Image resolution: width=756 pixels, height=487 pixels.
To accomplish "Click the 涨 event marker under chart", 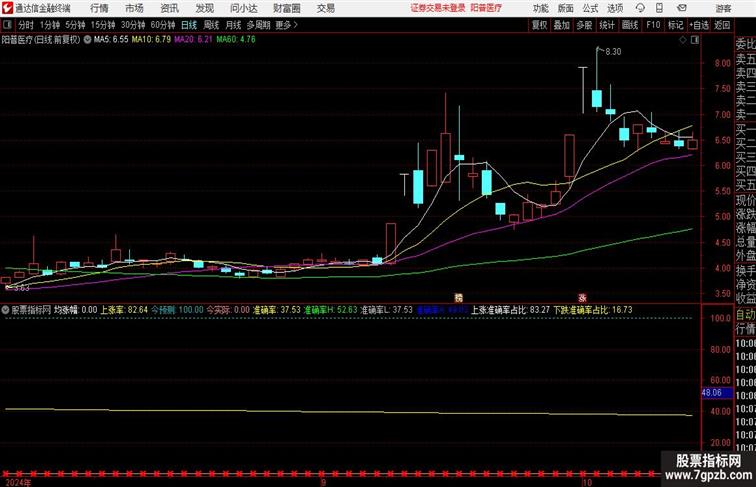I will [x=582, y=298].
